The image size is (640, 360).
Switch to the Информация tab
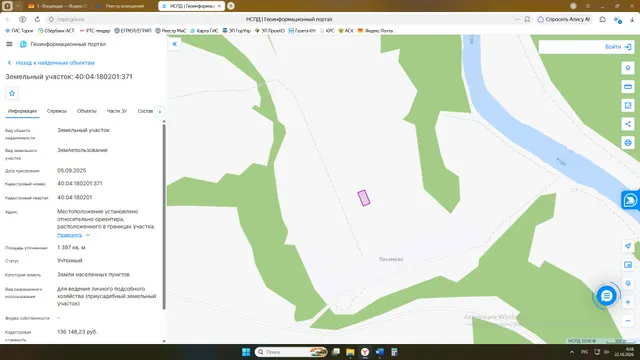tap(22, 111)
